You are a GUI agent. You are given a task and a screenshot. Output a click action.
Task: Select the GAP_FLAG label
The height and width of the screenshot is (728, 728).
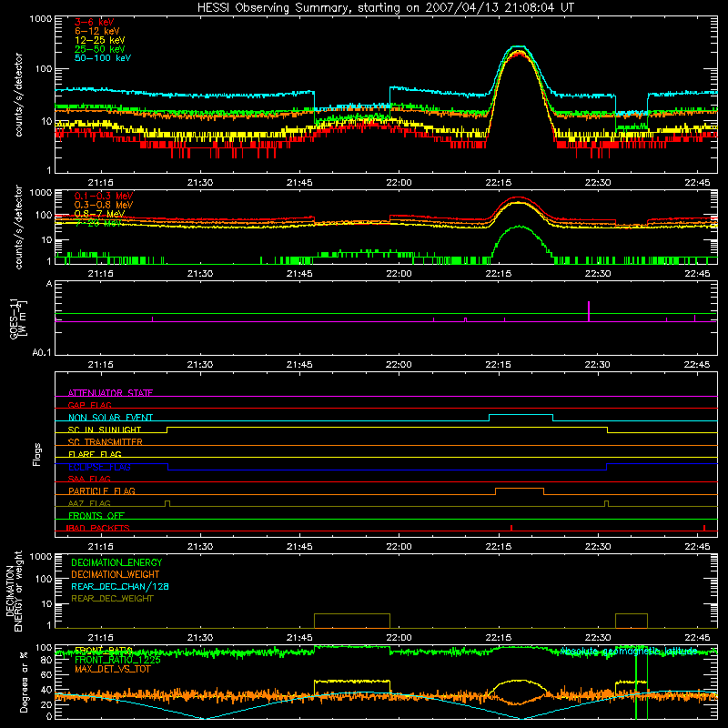[x=89, y=405]
